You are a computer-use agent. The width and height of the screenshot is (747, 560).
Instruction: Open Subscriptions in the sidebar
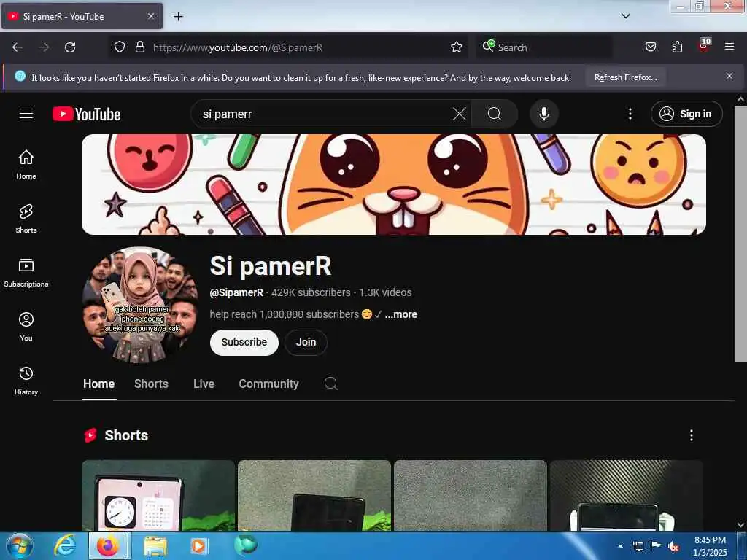pos(26,273)
